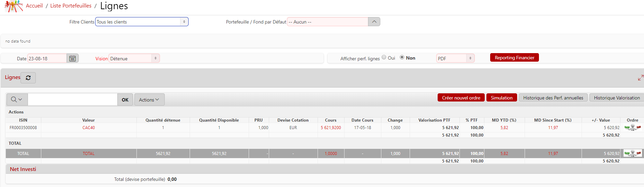Refresh the Lignes panel
Viewport: 644px width, 187px height.
click(x=28, y=78)
